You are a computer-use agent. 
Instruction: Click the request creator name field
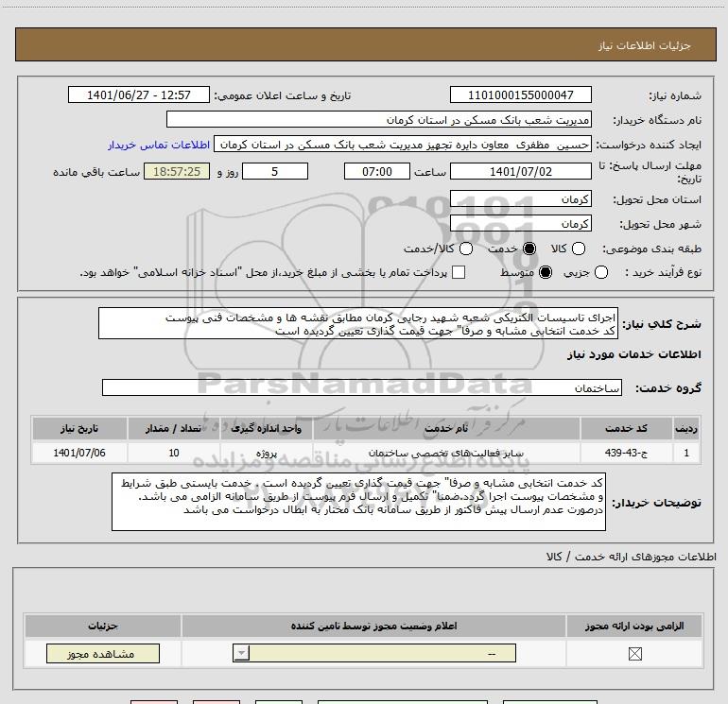pyautogui.click(x=403, y=145)
